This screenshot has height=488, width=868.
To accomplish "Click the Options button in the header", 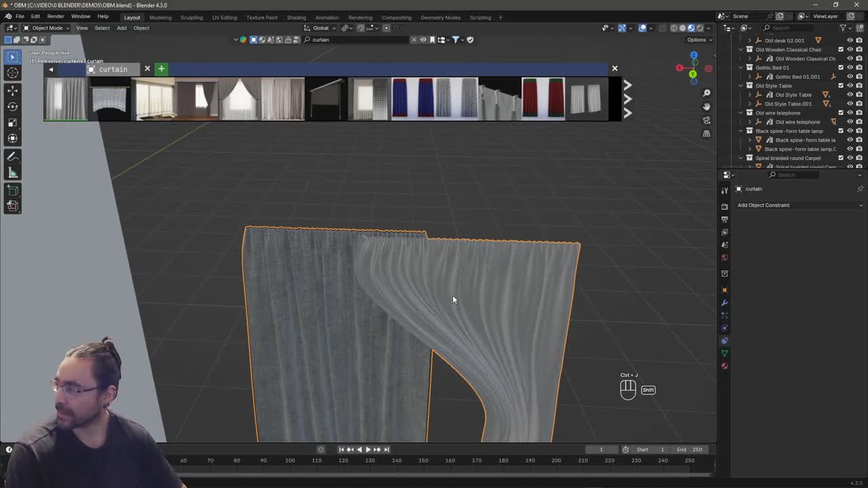I will [697, 39].
